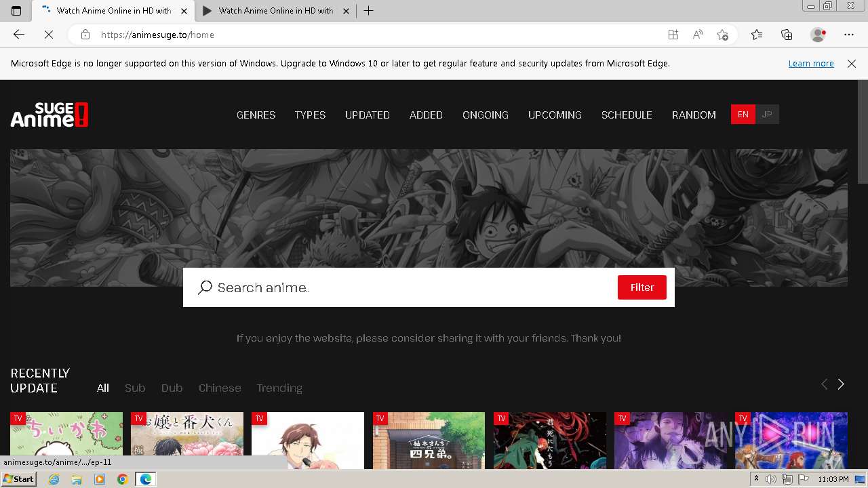Show hidden system tray icons
The height and width of the screenshot is (488, 868).
tap(756, 479)
